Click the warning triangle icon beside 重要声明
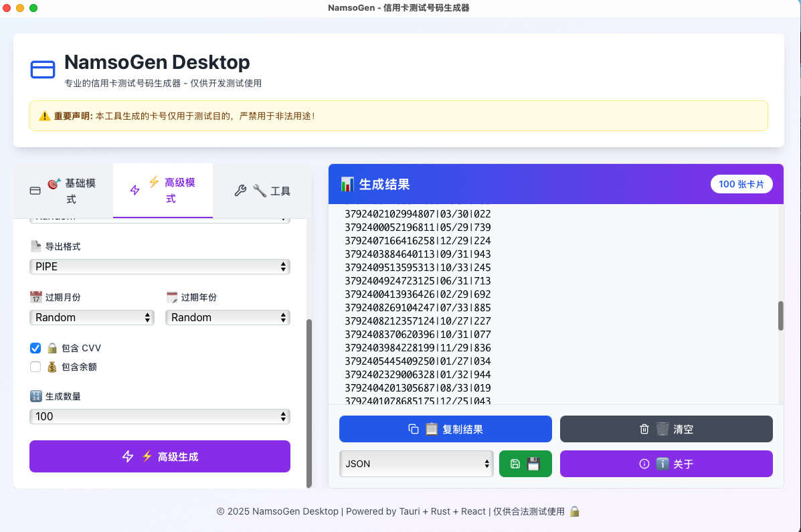The width and height of the screenshot is (801, 532). 45,116
